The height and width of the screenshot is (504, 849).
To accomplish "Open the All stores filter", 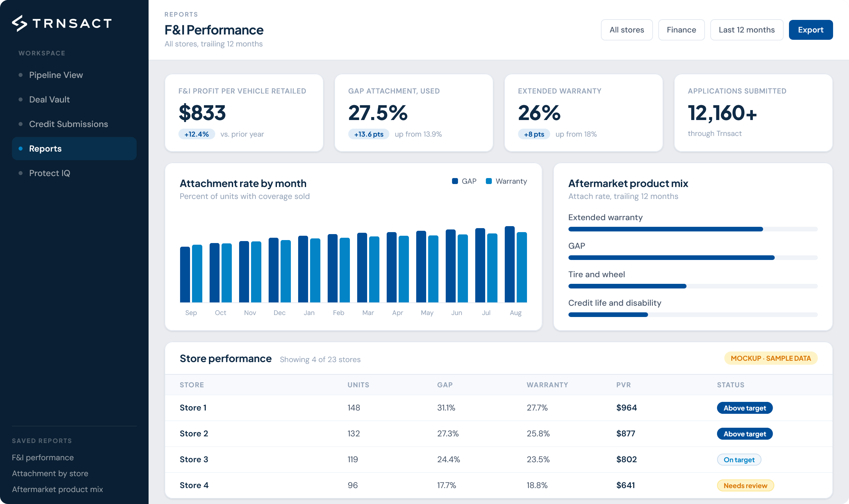I will click(626, 30).
